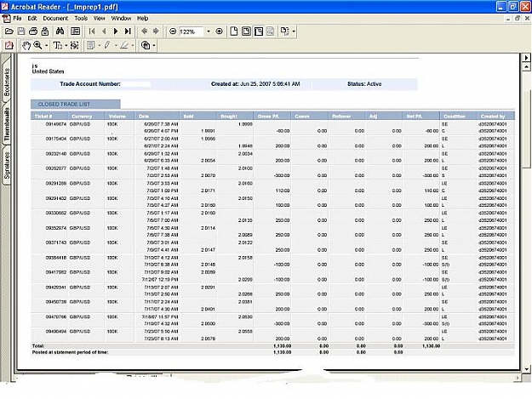Click the Currency column header
532x399 pixels.
pos(82,117)
